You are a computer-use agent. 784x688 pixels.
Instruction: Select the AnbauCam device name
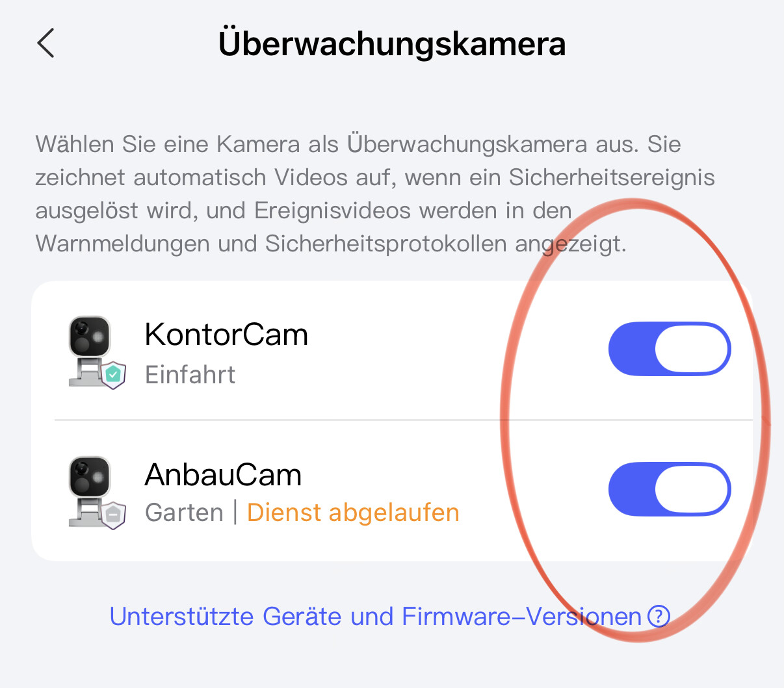223,475
